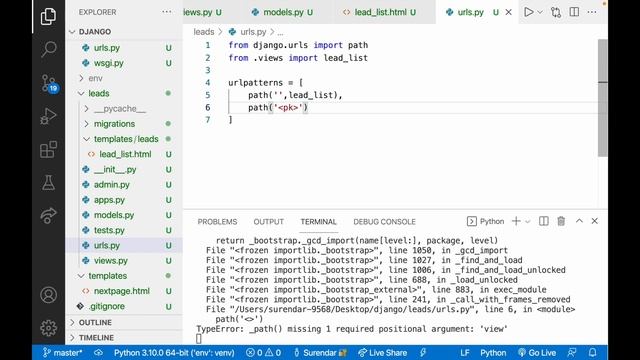Image resolution: width=640 pixels, height=360 pixels.
Task: Open the Accounts icon
Action: coord(48,295)
